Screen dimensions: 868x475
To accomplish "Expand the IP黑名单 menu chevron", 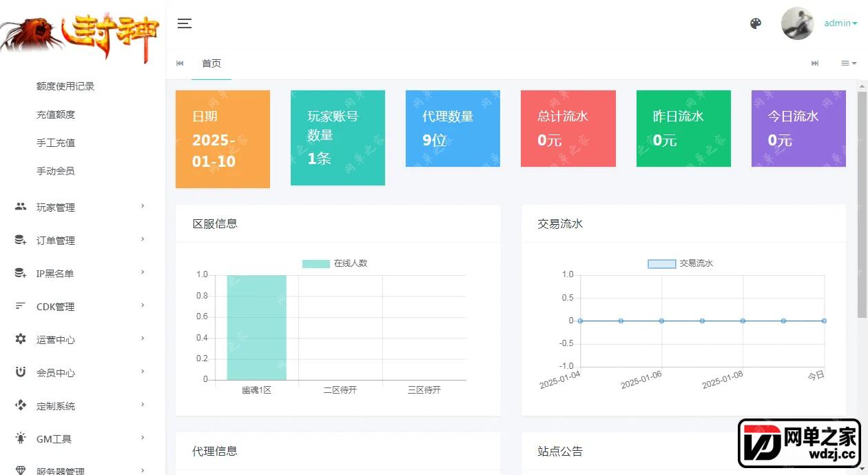I will (x=143, y=272).
